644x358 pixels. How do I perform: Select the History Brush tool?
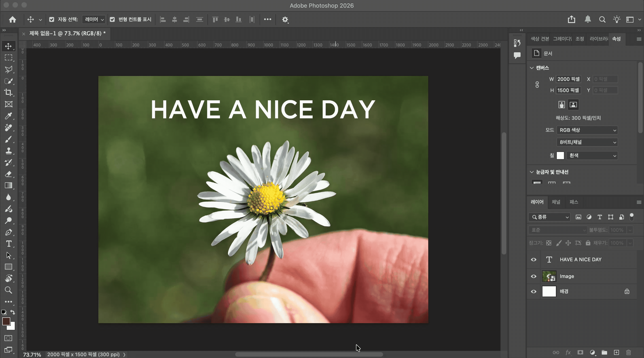click(x=8, y=162)
